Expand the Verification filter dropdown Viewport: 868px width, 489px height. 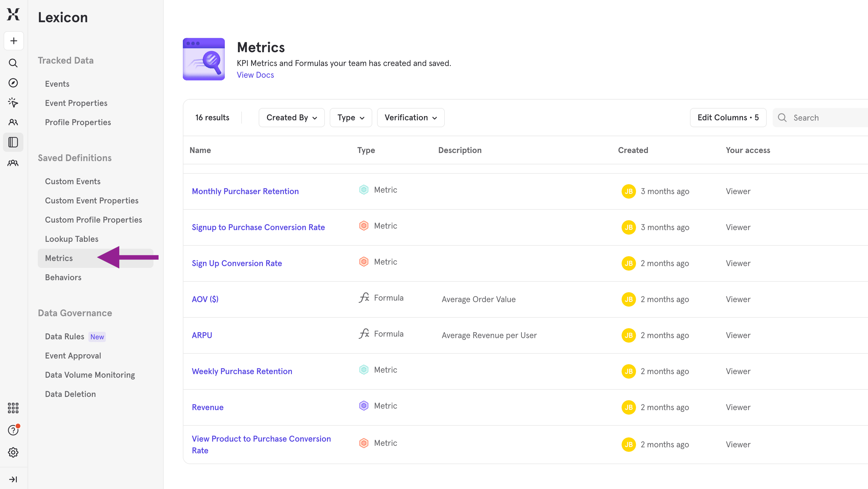click(410, 118)
